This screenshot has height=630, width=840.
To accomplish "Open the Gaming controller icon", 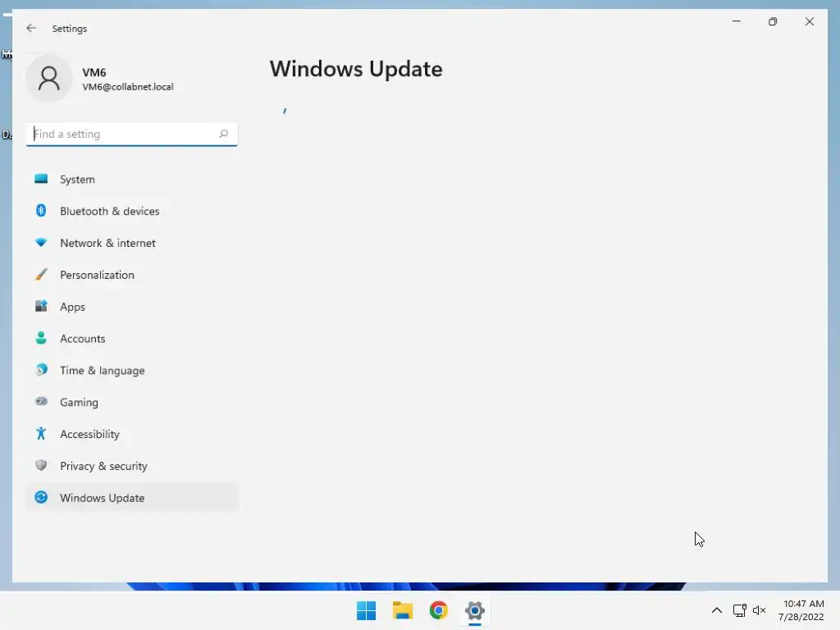I will pyautogui.click(x=41, y=401).
